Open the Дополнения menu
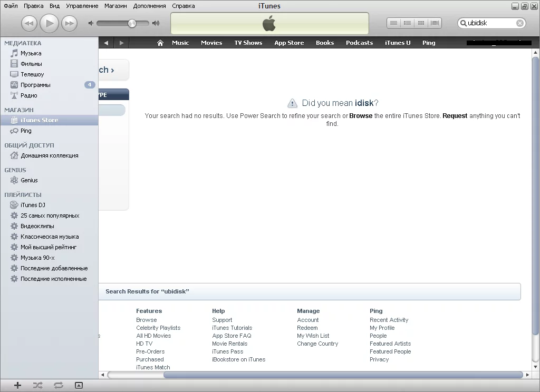 tap(149, 6)
